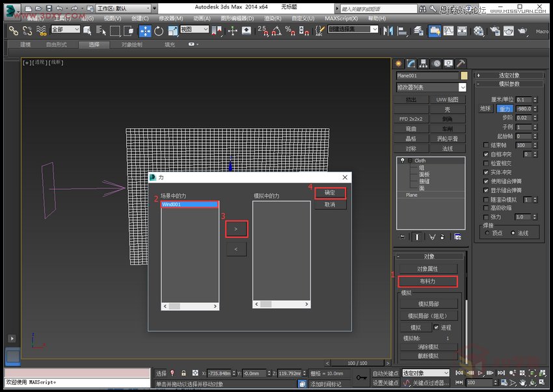This screenshot has width=553, height=392.
Task: Click the 布料力 button
Action: tap(427, 281)
